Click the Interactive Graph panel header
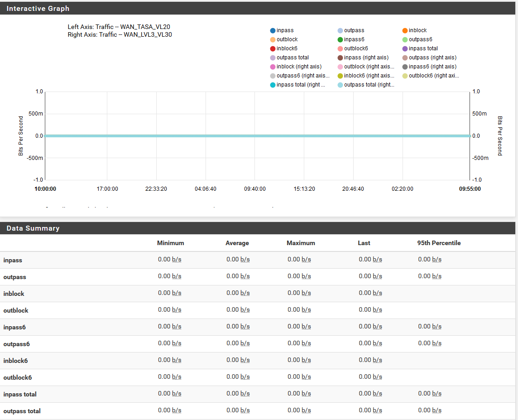 coord(38,9)
